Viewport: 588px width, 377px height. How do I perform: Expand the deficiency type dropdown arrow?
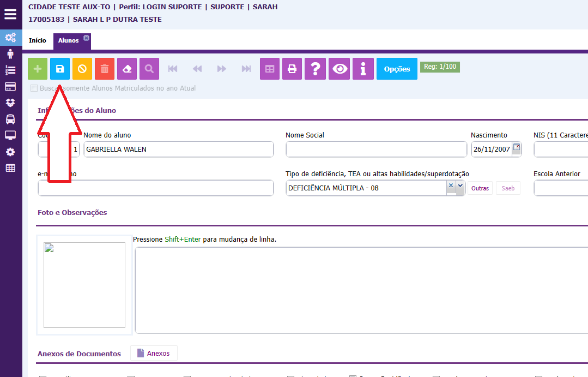pos(460,186)
